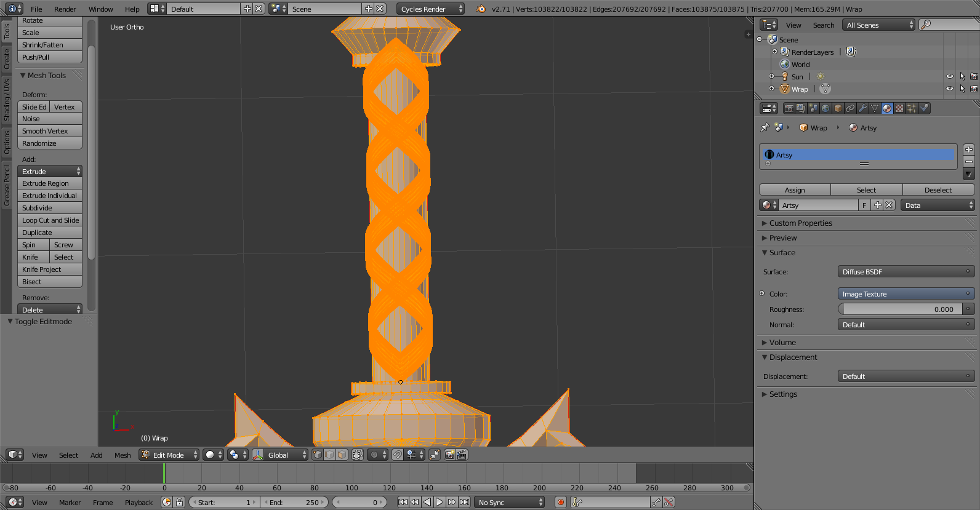This screenshot has height=510, width=980.
Task: Toggle Wrap visibility eye in outliner
Action: pos(949,89)
